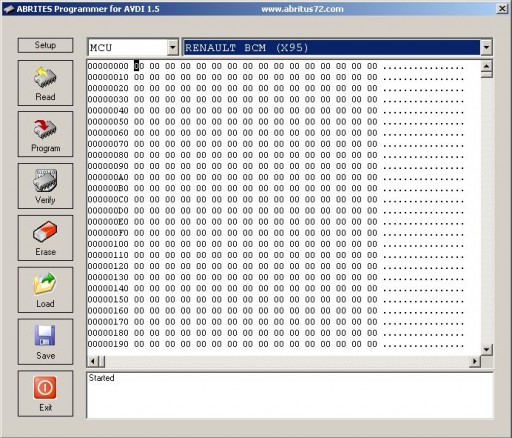Click the Load folder icon button
The width and height of the screenshot is (512, 438).
[x=45, y=290]
